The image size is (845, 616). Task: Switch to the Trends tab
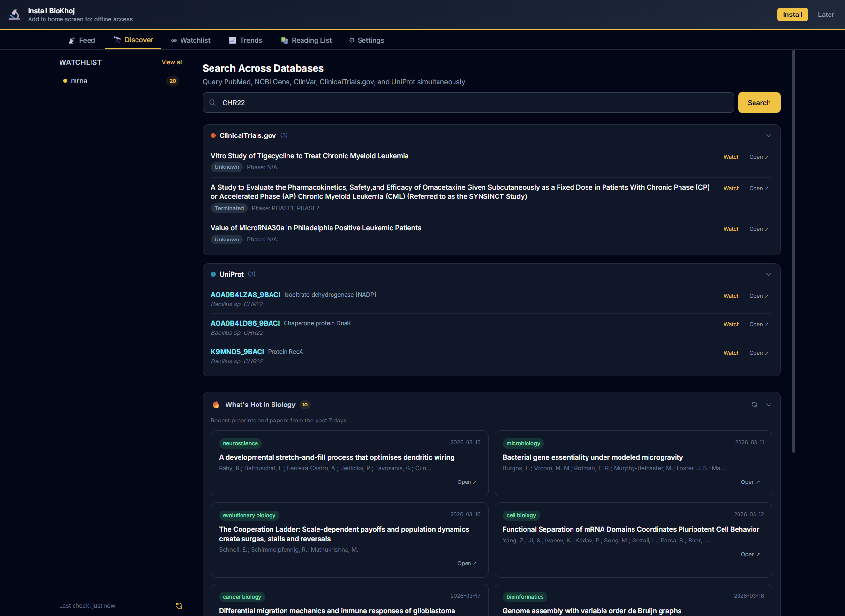(x=245, y=40)
